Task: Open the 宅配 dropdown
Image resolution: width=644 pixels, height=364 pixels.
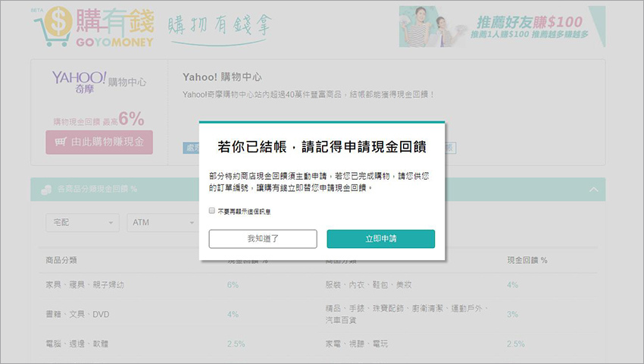Action: 83,222
